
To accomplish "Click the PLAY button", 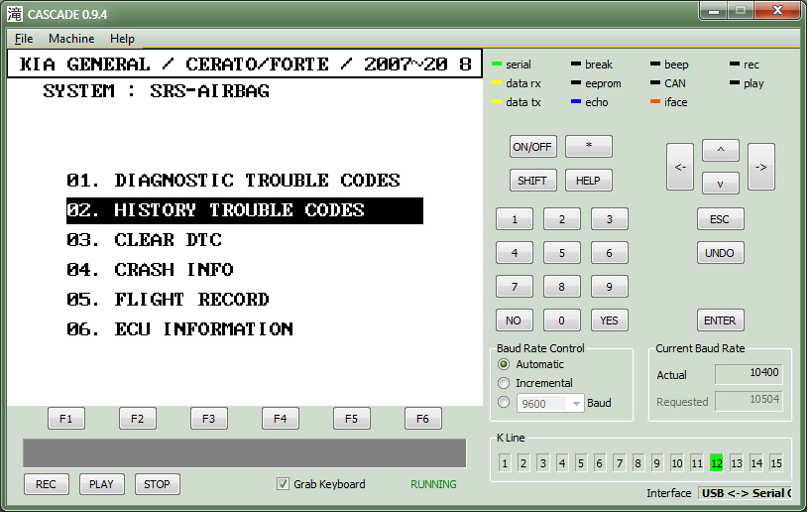I will (101, 484).
